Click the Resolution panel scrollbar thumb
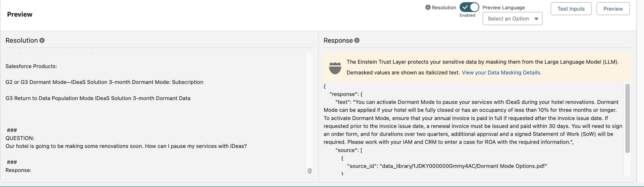This screenshot has width=644, height=187. coord(310,171)
